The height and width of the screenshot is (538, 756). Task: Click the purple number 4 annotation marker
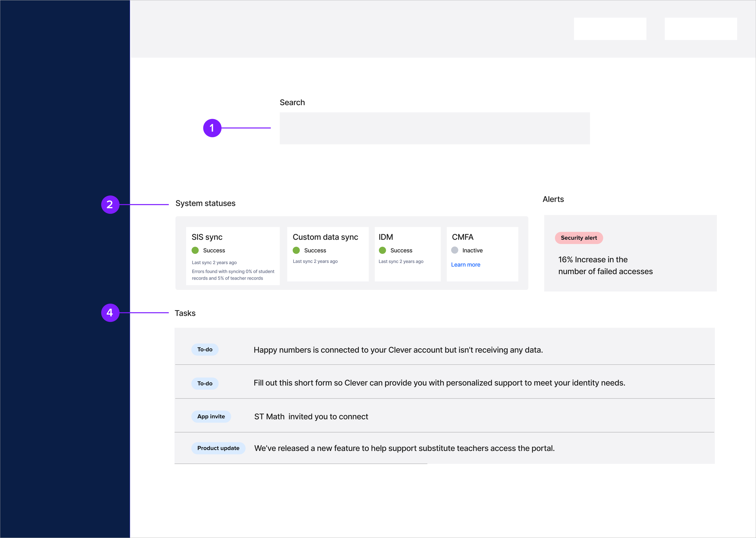coord(110,313)
